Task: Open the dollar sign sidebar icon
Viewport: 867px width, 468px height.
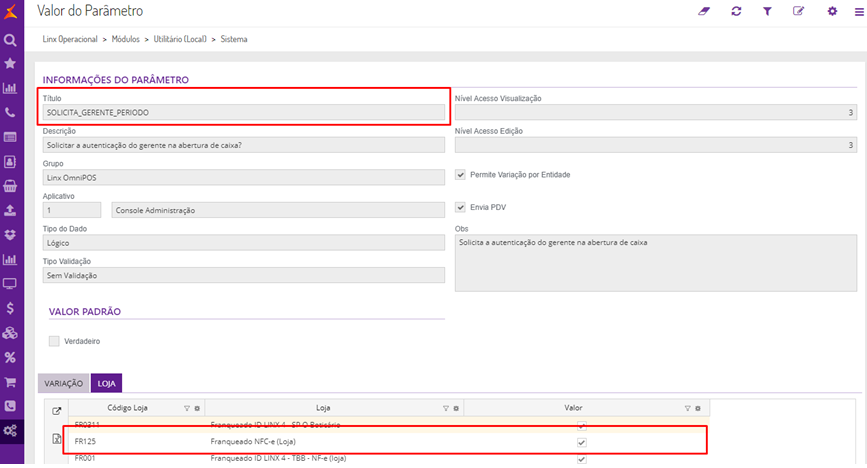Action: 10,308
